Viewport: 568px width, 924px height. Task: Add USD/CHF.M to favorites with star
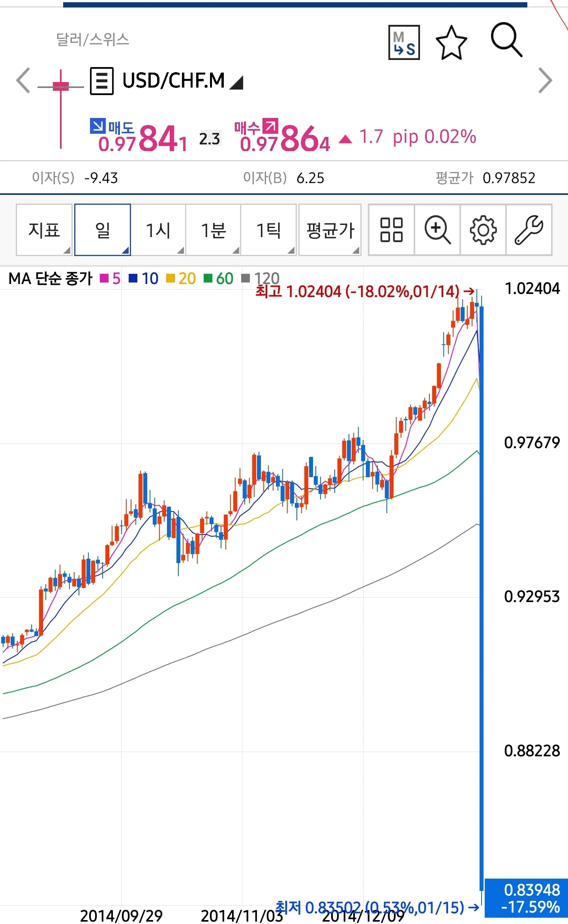[x=451, y=43]
